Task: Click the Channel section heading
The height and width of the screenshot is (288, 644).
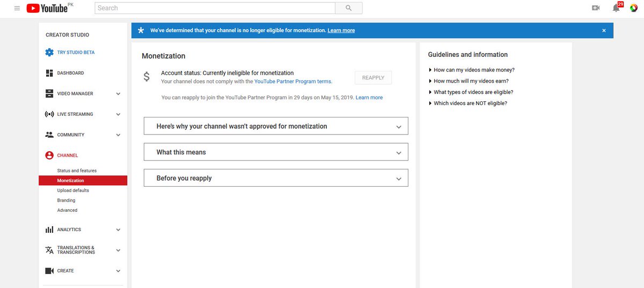Action: (x=68, y=156)
